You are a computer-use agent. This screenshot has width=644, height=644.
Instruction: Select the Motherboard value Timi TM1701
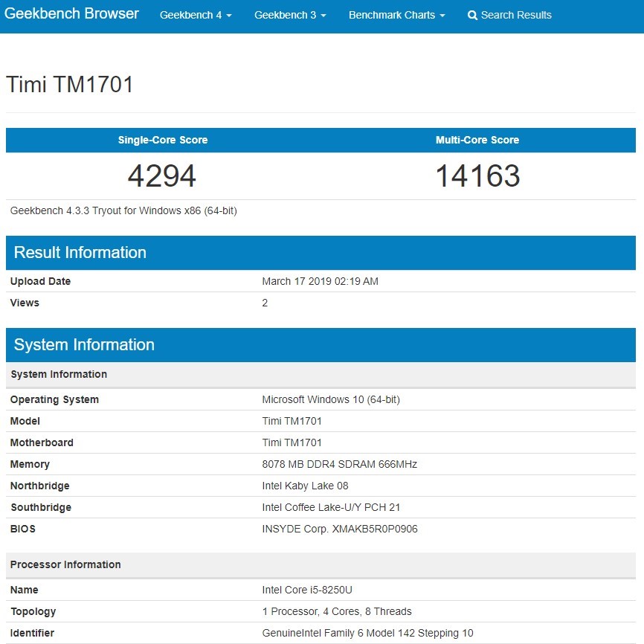[292, 442]
